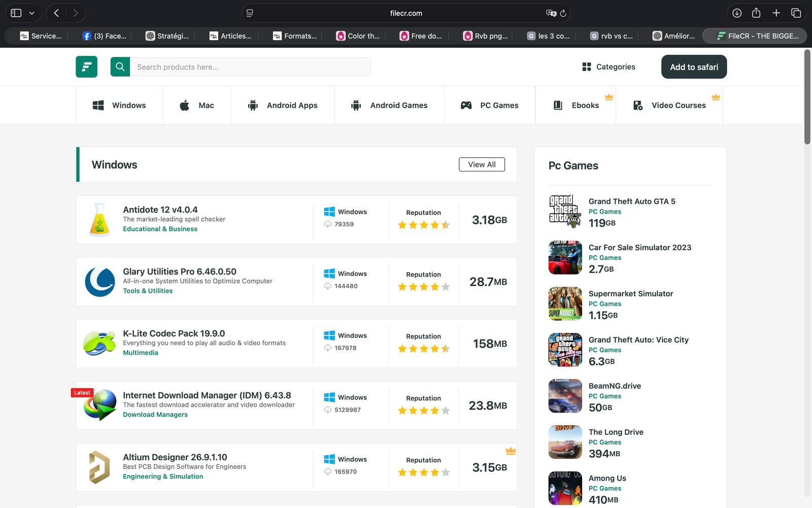
Task: Click the Apple logo in navigation bar
Action: [185, 105]
